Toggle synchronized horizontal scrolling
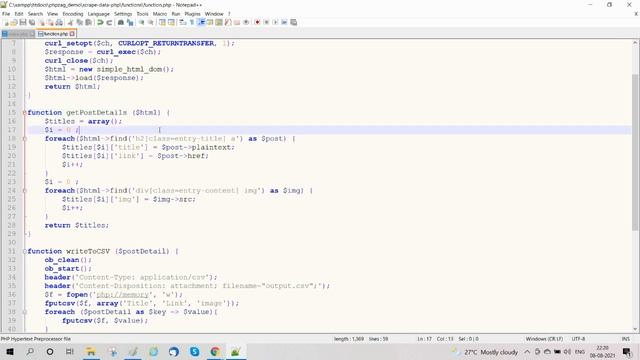 [x=171, y=22]
